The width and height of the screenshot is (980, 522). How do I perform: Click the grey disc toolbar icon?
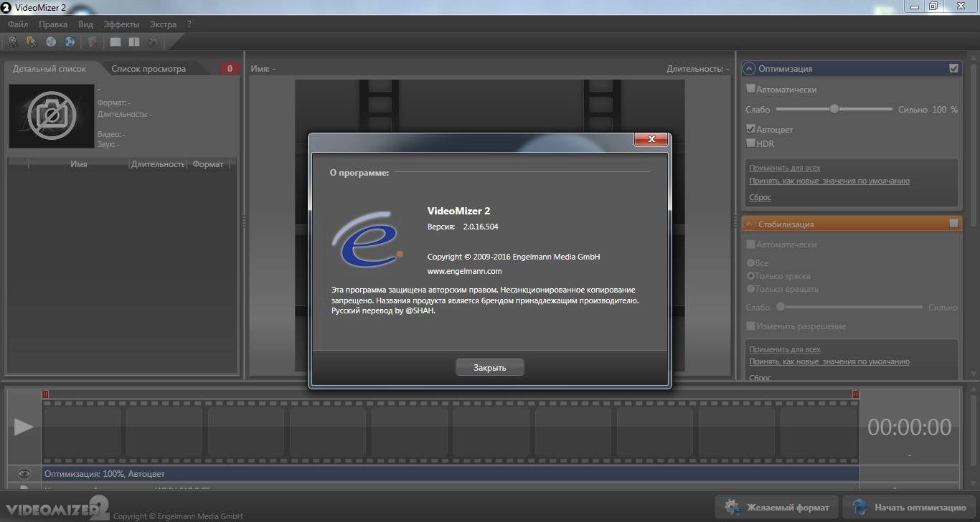click(51, 42)
